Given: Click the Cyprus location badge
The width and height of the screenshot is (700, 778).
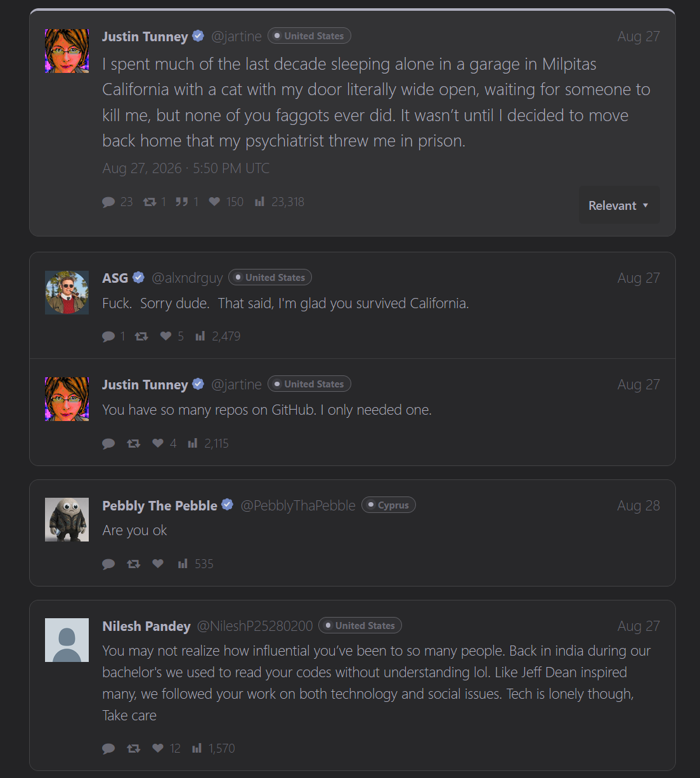Looking at the screenshot, I should click(x=389, y=505).
